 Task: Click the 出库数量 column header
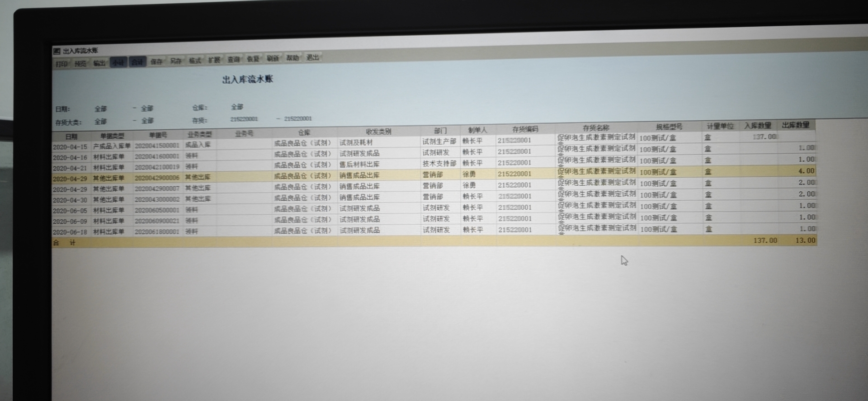point(796,125)
